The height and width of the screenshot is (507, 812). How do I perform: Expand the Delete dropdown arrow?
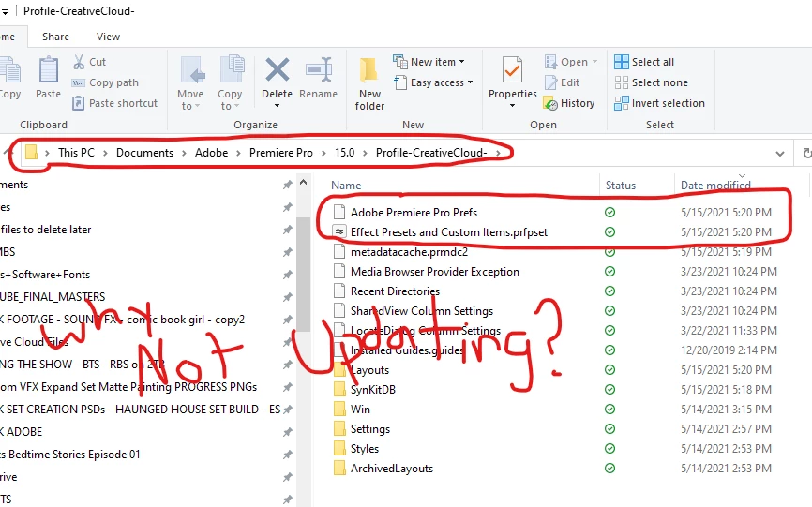click(277, 106)
